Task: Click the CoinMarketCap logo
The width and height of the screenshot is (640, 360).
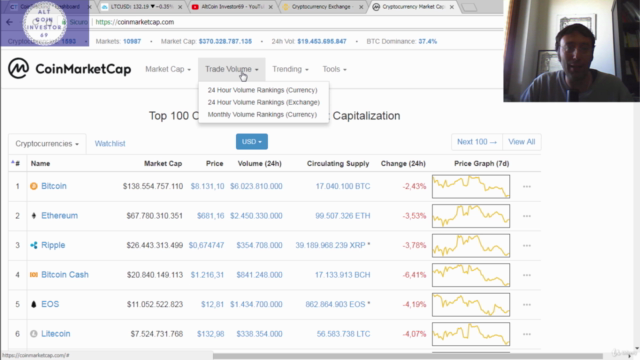Action: pos(69,69)
